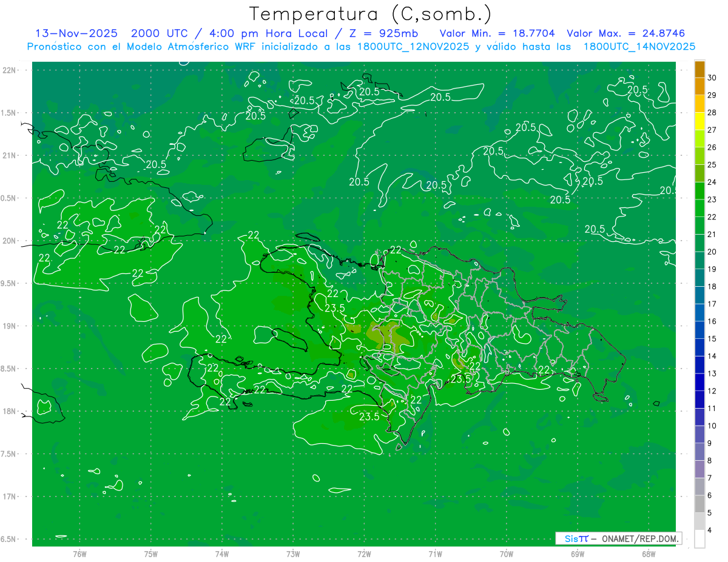Click the '69W' longitude axis label
728x562 pixels.
pyautogui.click(x=578, y=554)
